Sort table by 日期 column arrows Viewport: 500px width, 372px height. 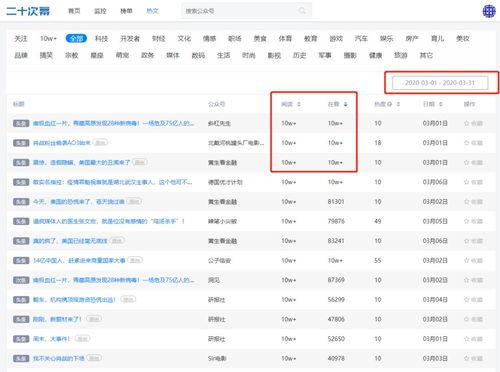pyautogui.click(x=441, y=104)
